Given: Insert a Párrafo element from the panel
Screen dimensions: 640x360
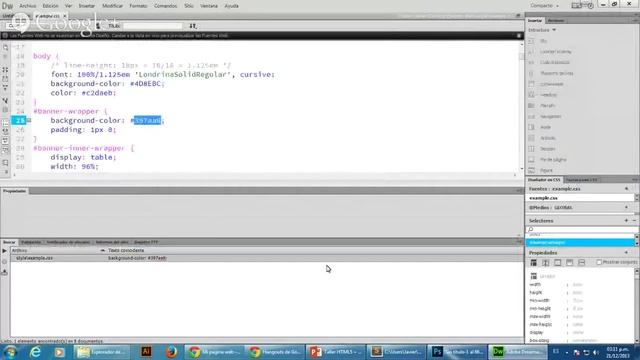Looking at the screenshot, I should [x=547, y=106].
